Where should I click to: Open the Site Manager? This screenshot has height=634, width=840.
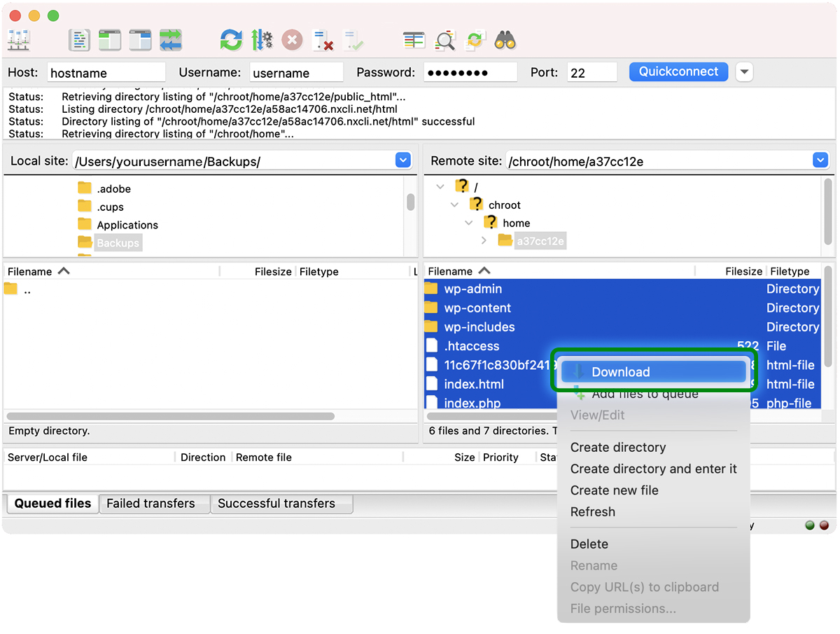(x=19, y=40)
